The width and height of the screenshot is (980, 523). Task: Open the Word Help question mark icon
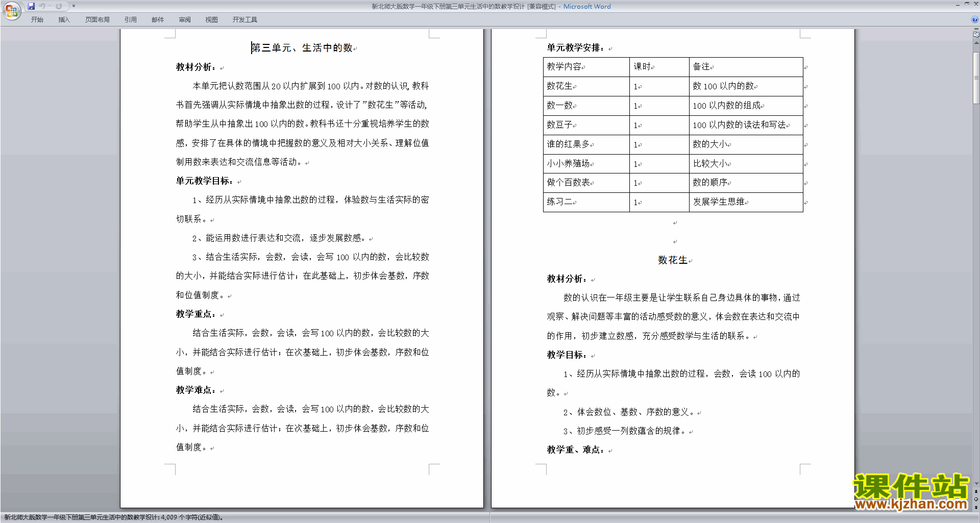pos(975,19)
